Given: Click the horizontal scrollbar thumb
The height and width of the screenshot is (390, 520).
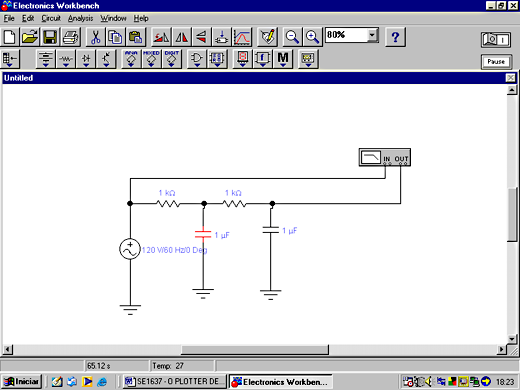Looking at the screenshot, I should point(255,350).
